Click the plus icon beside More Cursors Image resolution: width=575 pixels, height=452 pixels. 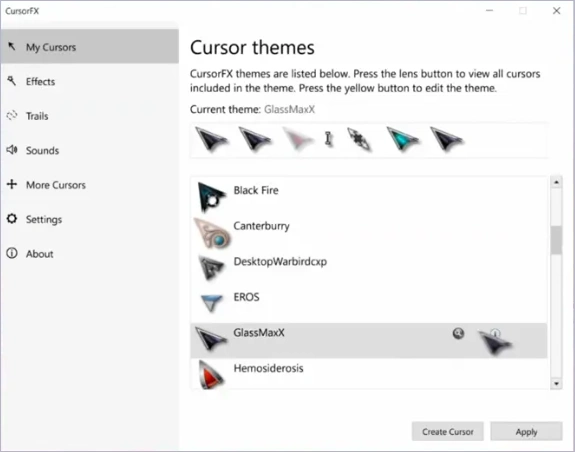12,184
